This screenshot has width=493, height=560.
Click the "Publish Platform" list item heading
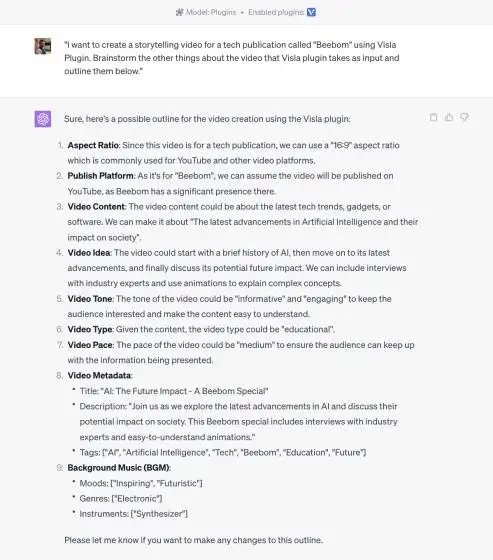[x=101, y=176]
